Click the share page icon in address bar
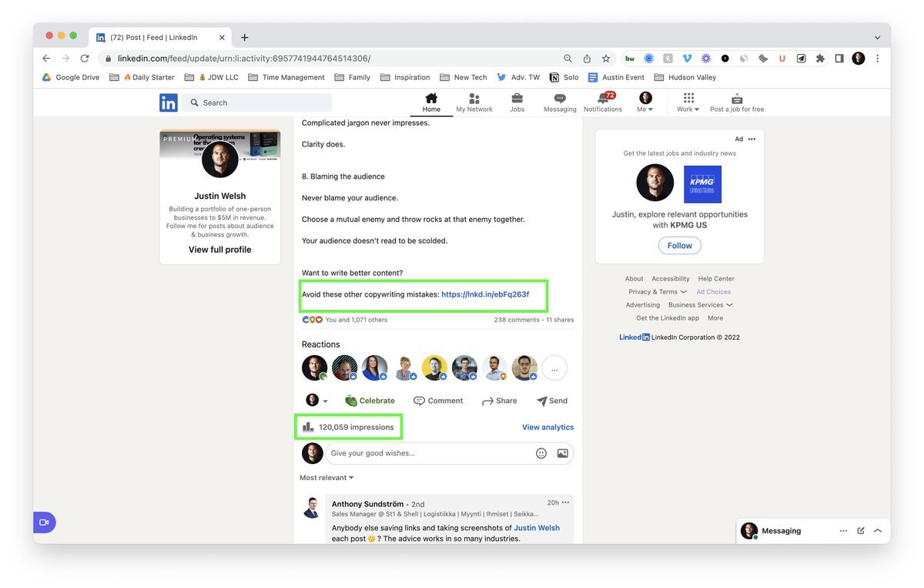 587,59
